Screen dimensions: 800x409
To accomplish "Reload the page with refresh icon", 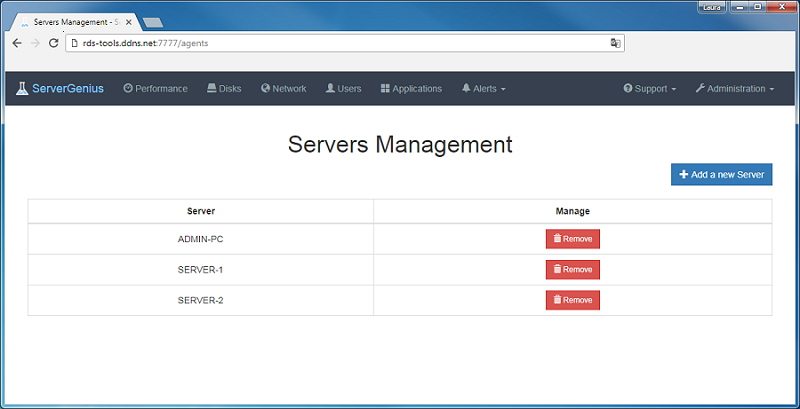I will coord(54,43).
